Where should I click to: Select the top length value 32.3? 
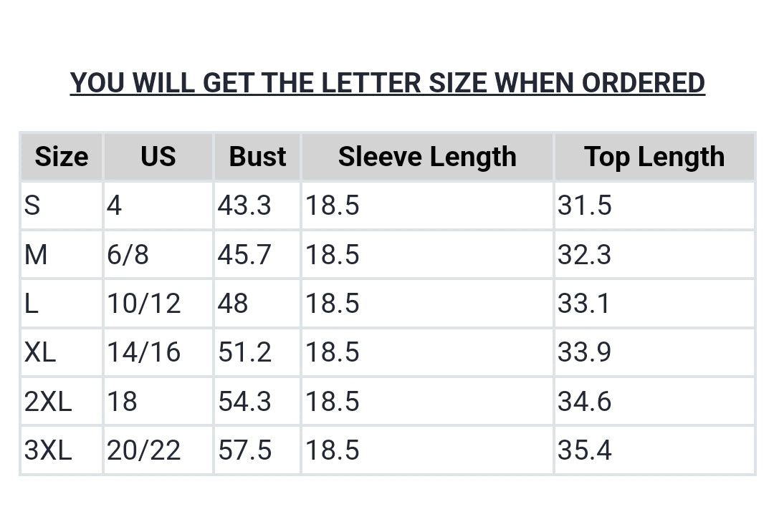[x=585, y=254]
